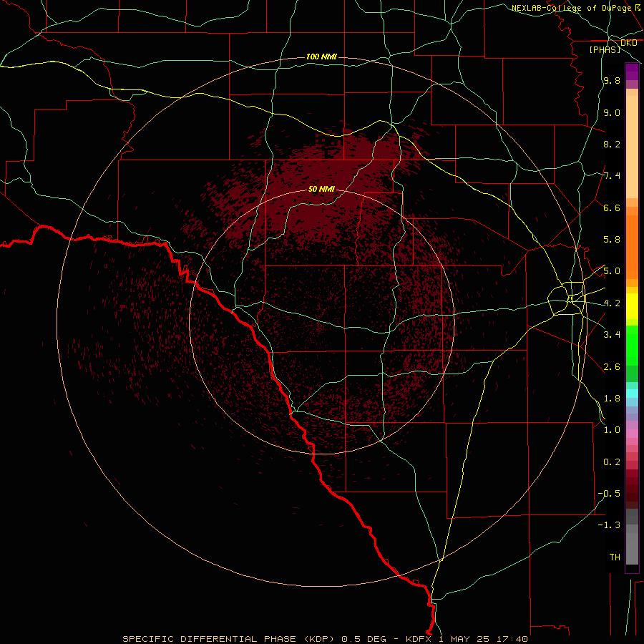This screenshot has height=644, width=644.
Task: Click the 4.2 value on the color scale
Action: pyautogui.click(x=612, y=303)
